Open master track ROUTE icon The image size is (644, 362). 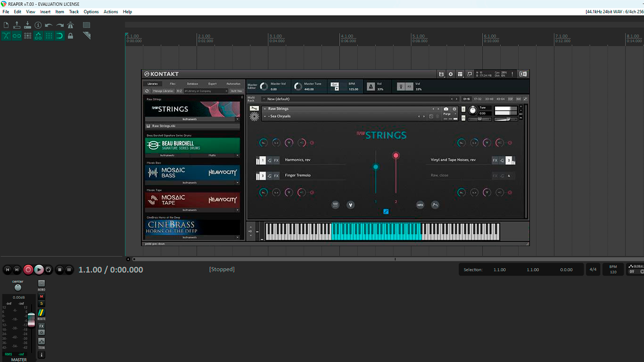pos(41,313)
